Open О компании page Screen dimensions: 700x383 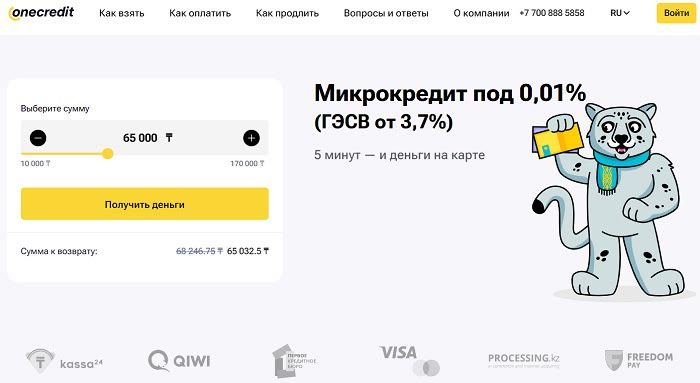coord(481,13)
